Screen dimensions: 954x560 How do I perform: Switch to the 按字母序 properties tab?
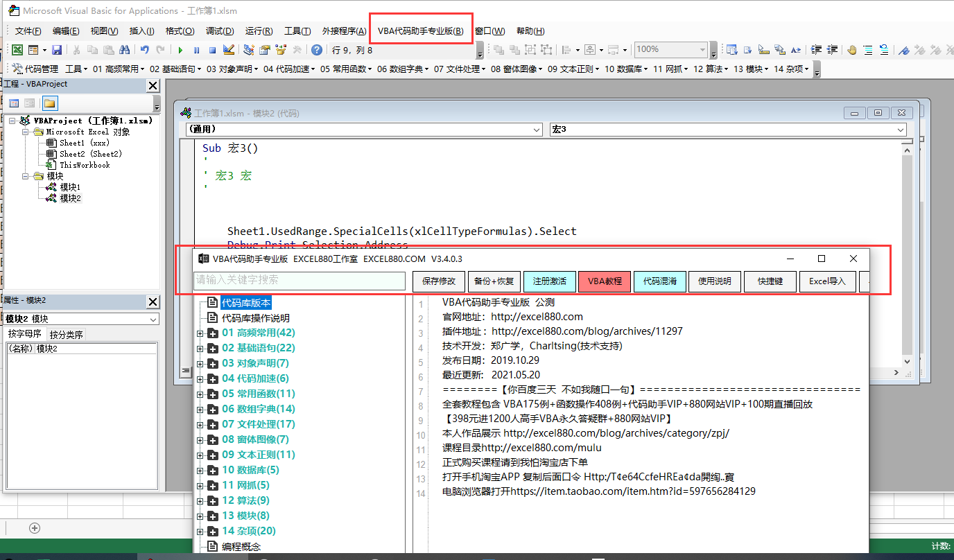click(x=24, y=334)
